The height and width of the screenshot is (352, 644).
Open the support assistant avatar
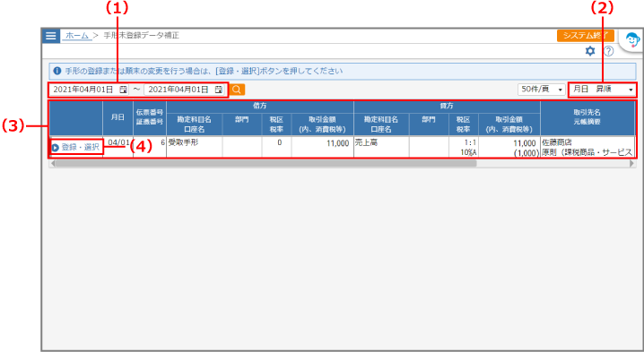point(632,40)
